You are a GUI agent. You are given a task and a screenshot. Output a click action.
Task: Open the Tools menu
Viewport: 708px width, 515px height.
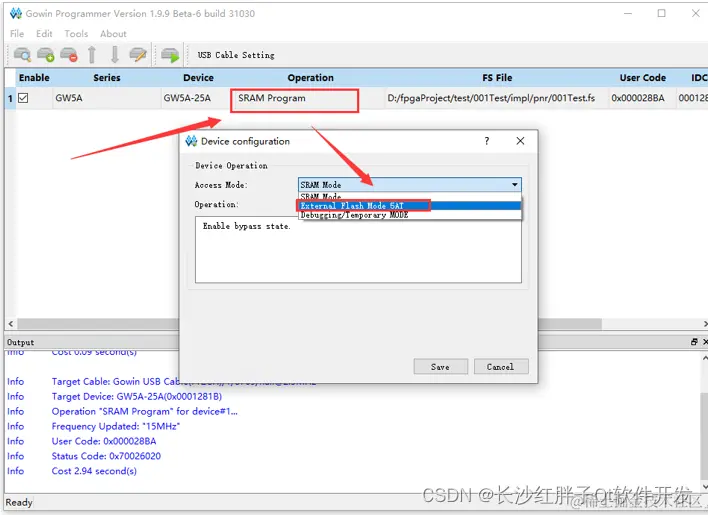[76, 34]
